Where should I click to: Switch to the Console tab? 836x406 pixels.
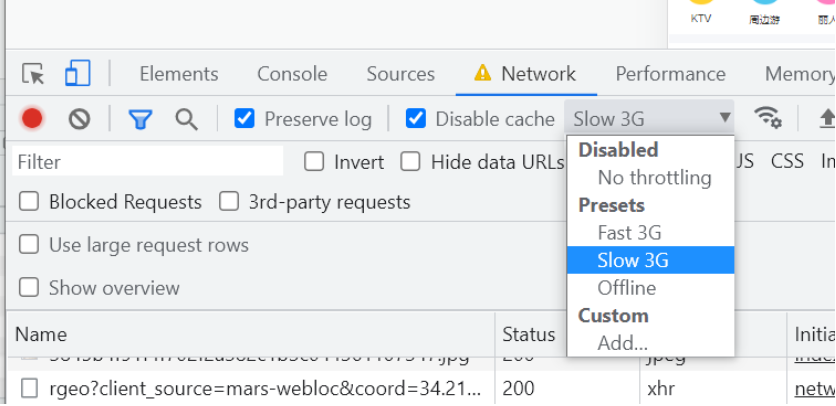(x=292, y=74)
